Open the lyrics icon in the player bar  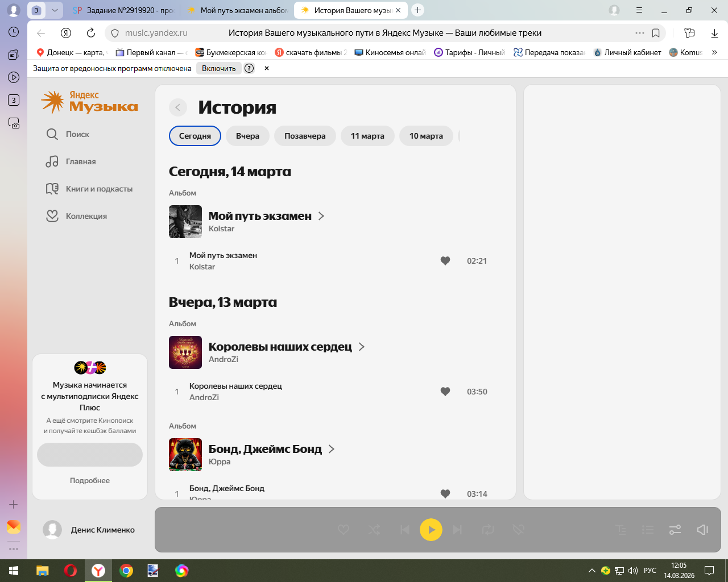621,530
